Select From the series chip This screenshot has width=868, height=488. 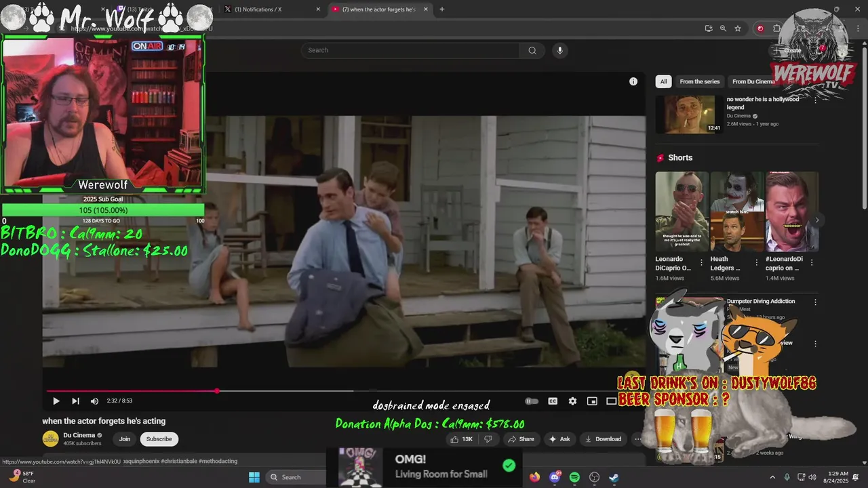click(699, 81)
